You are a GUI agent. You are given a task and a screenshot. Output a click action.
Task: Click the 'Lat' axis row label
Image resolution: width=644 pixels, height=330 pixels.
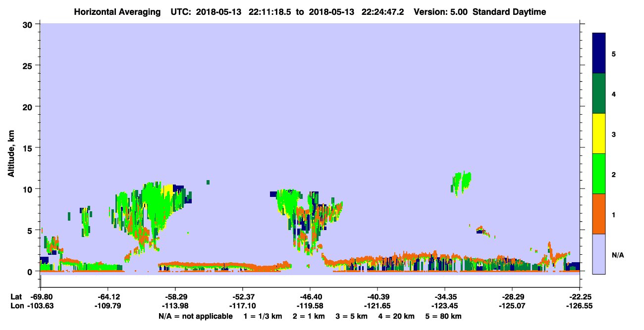click(x=16, y=297)
